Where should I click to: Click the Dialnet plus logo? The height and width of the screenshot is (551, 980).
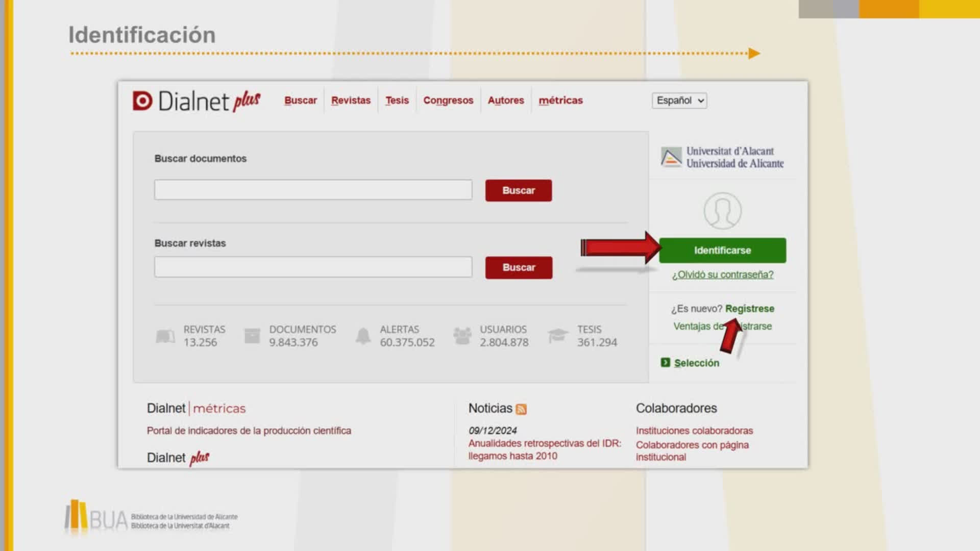197,101
